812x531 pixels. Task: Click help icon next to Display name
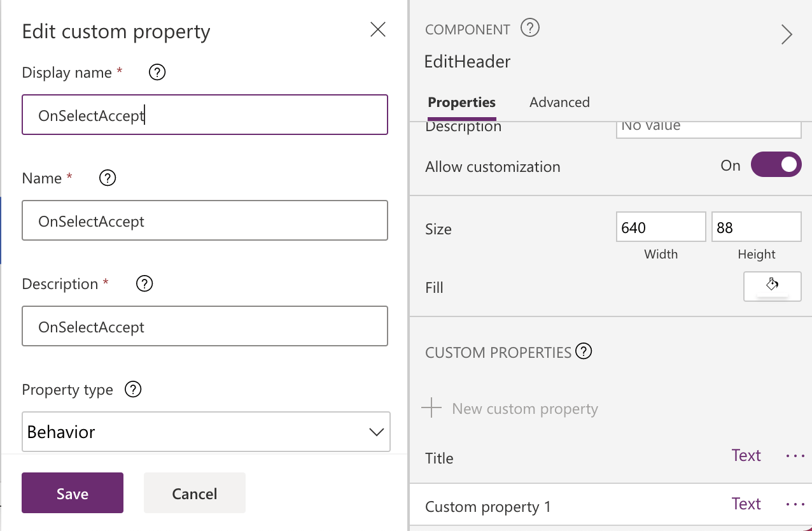157,73
